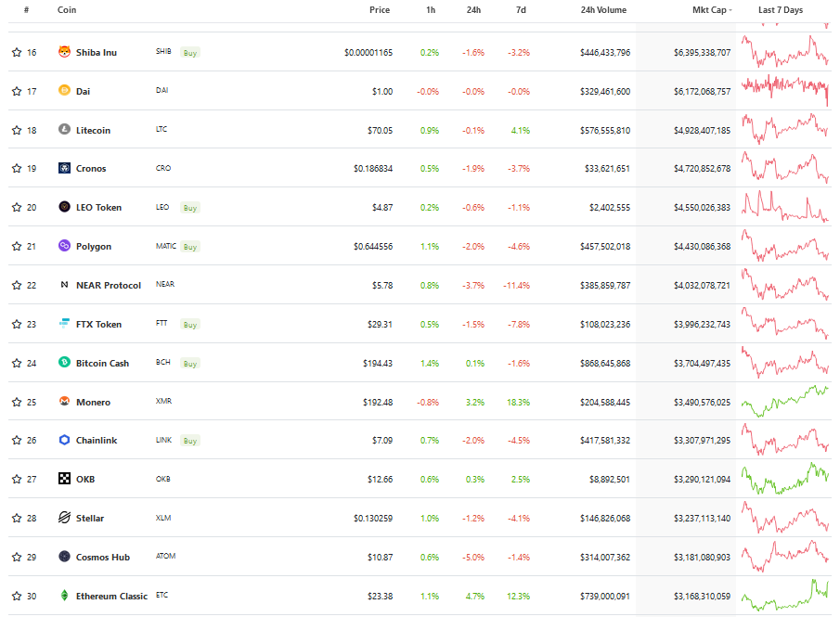Click the Ethereum Classic logo icon
Image resolution: width=840 pixels, height=617 pixels.
64,596
